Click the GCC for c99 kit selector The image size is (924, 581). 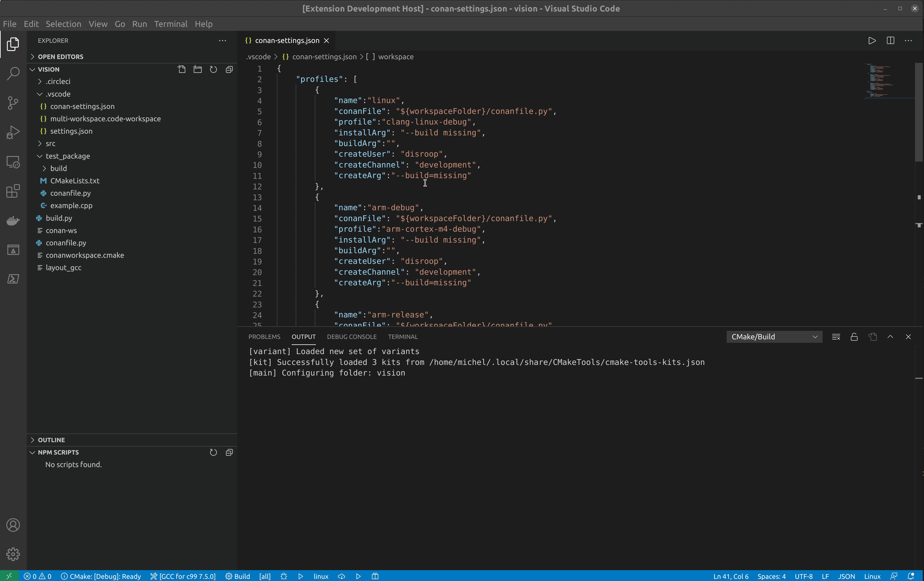tap(183, 576)
